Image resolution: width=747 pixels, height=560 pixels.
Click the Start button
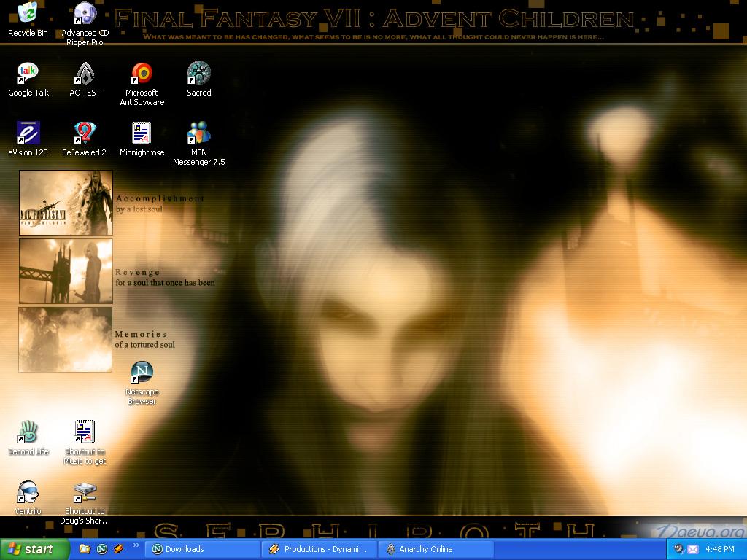[35, 549]
